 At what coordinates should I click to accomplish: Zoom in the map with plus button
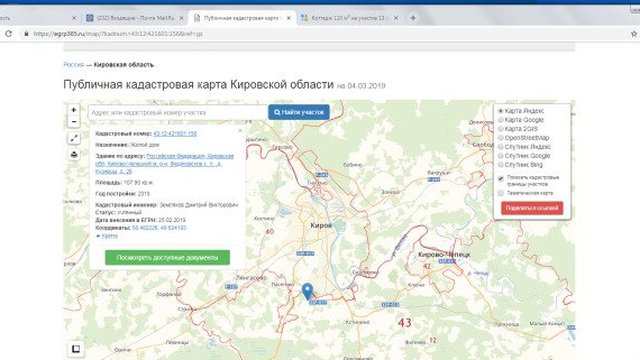point(73,110)
